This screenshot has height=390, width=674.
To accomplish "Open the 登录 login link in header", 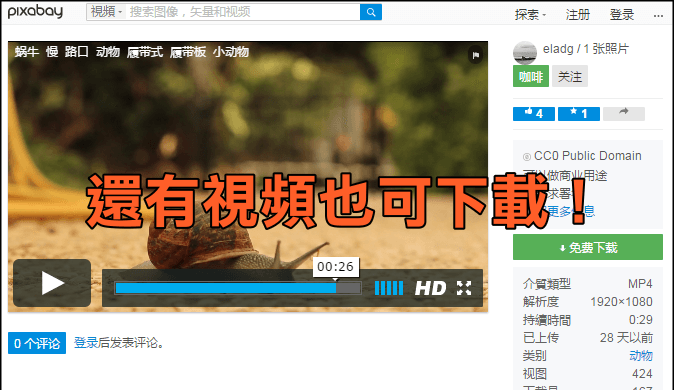I will coord(622,15).
